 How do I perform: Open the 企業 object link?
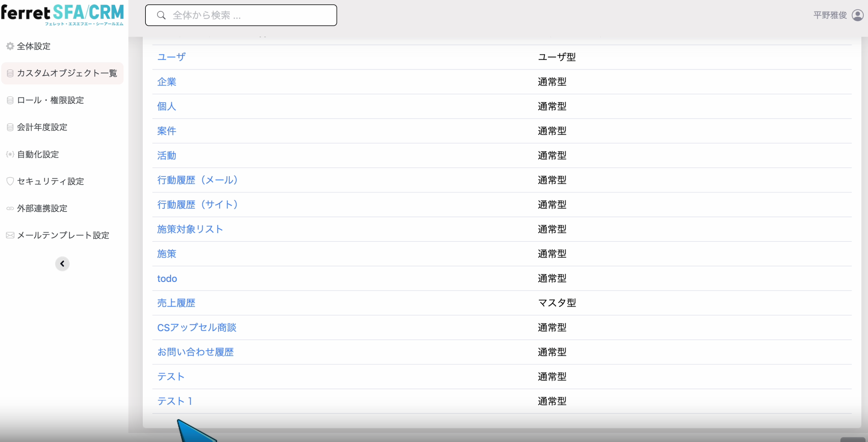[167, 82]
